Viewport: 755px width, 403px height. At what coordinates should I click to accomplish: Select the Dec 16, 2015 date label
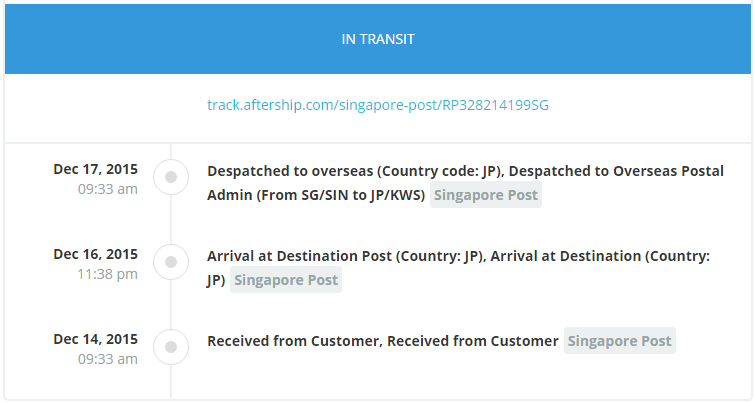[96, 254]
